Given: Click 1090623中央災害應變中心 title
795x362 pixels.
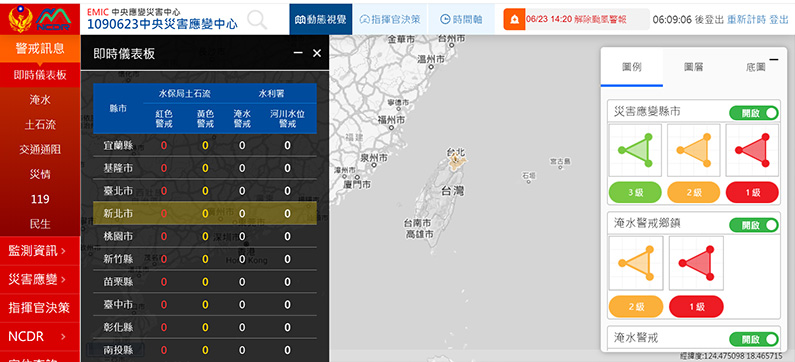Looking at the screenshot, I should [162, 24].
